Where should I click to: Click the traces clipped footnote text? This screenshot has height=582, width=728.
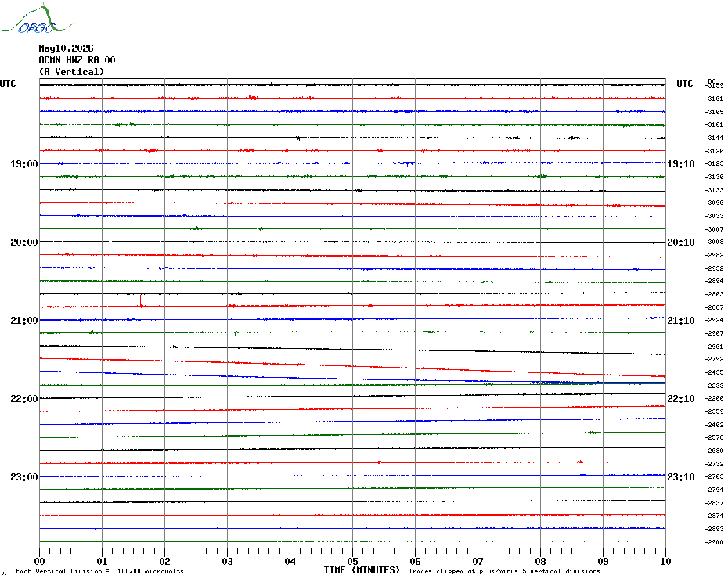pyautogui.click(x=504, y=571)
